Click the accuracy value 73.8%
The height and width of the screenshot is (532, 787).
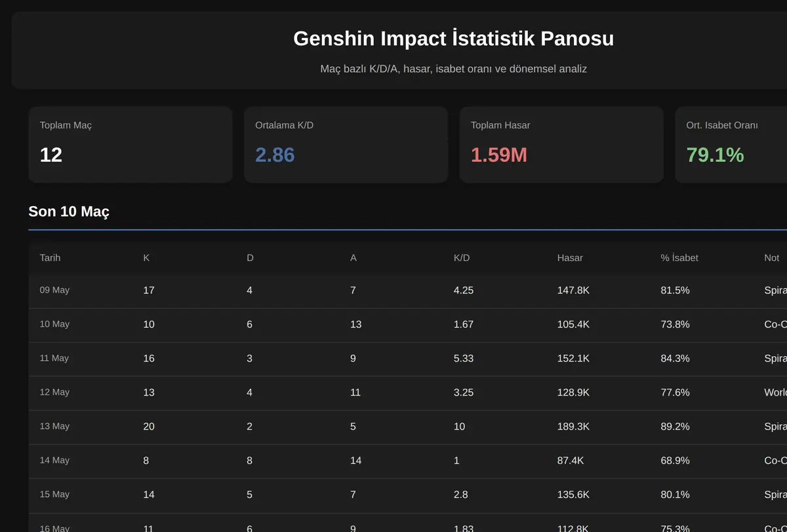(676, 324)
